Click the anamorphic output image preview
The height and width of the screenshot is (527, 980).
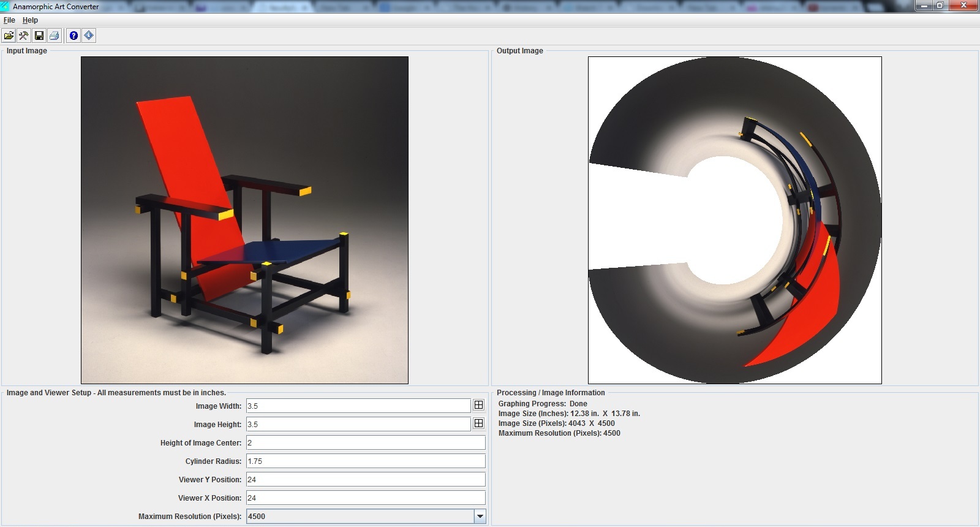pyautogui.click(x=735, y=220)
